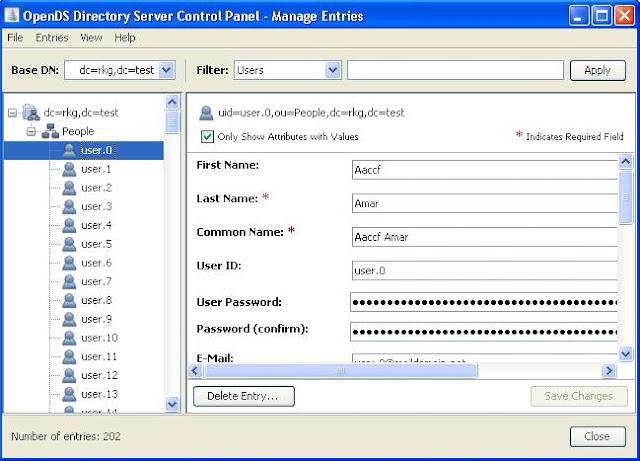Viewport: 640px width, 461px height.
Task: Click the Close button at bottom
Action: click(x=598, y=437)
